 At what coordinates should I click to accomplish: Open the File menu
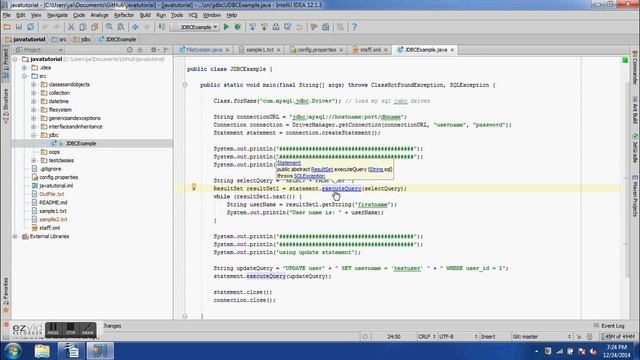[x=7, y=15]
